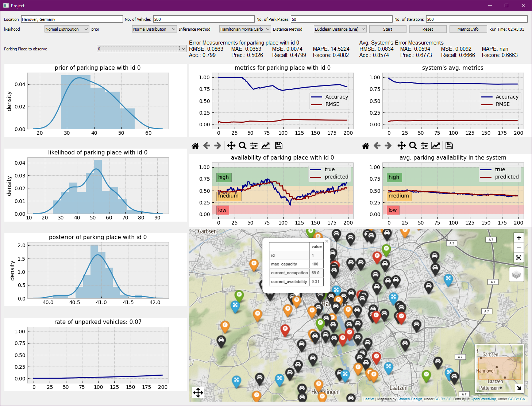
Task: Click the Run Time 02:43:03 label
Action: (x=507, y=29)
